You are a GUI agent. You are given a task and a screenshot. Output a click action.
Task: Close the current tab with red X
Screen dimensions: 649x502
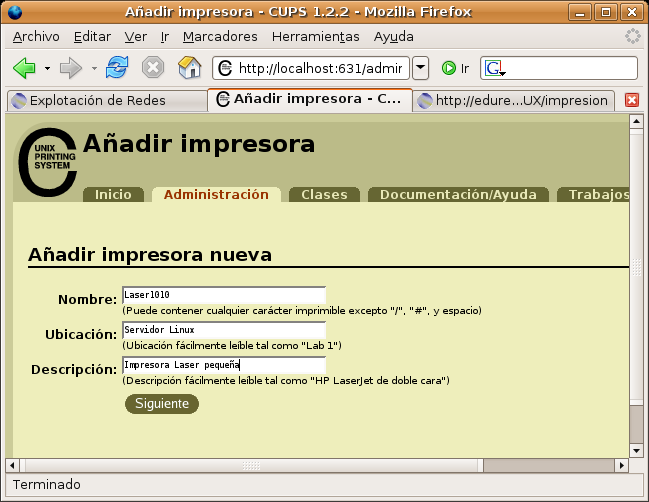tap(632, 100)
